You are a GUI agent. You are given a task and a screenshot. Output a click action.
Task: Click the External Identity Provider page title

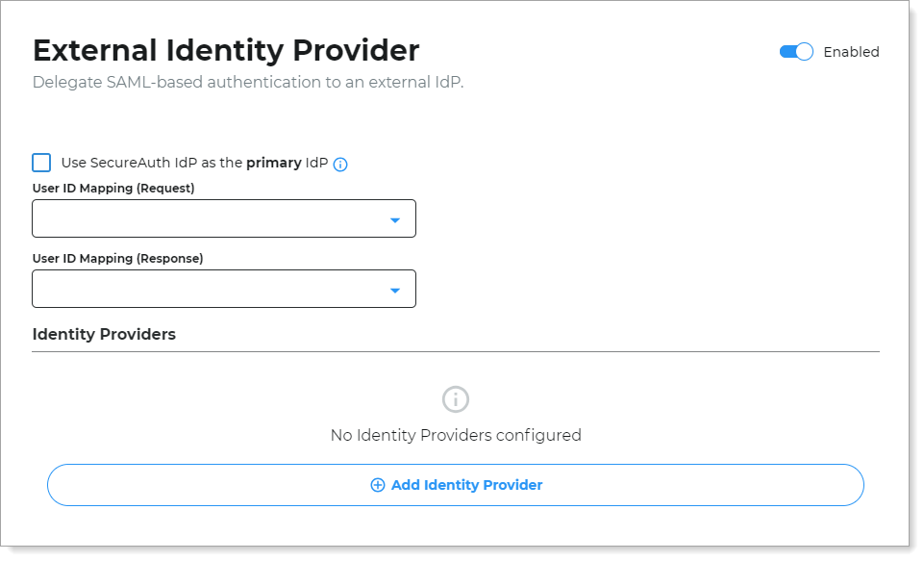[x=225, y=50]
